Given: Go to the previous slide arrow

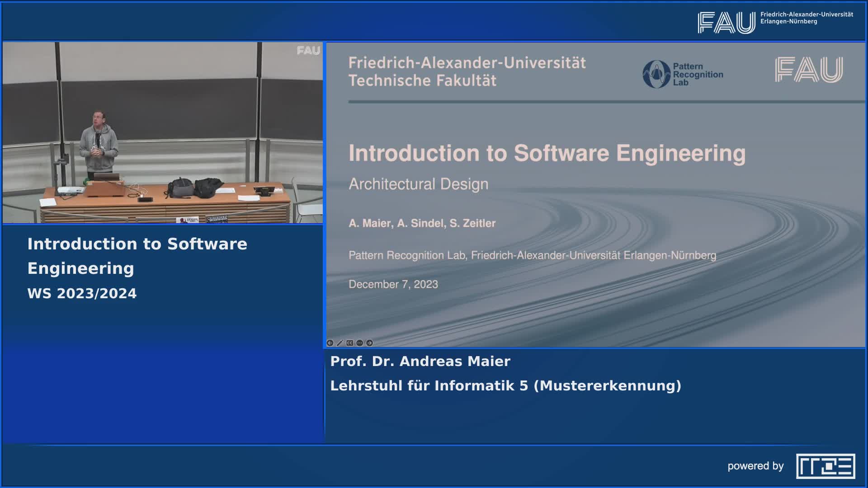Looking at the screenshot, I should 330,343.
